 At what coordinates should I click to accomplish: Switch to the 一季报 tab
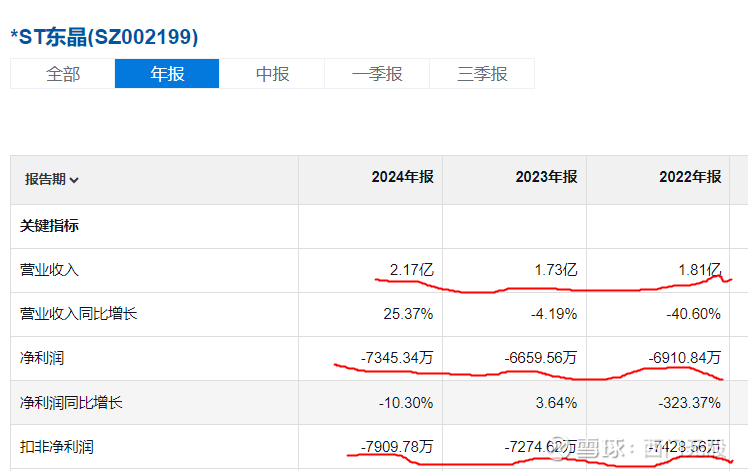[377, 74]
